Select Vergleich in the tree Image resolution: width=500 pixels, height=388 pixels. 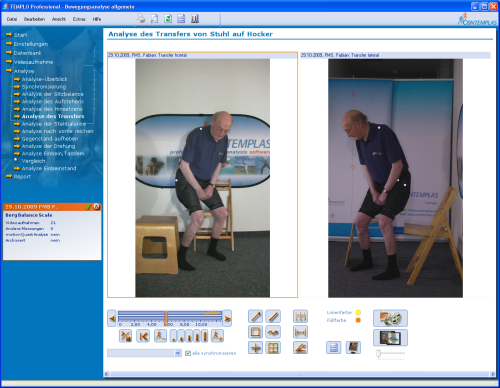pyautogui.click(x=33, y=161)
